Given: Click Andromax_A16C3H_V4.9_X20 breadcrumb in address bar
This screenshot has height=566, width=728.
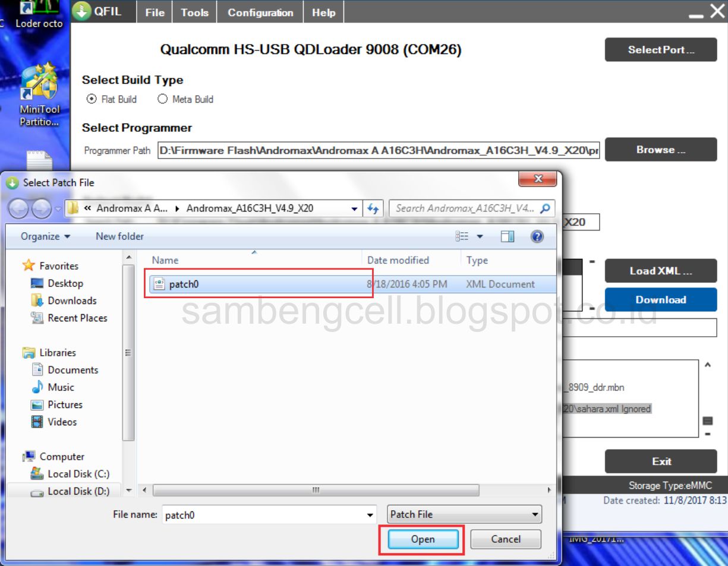Looking at the screenshot, I should coord(250,208).
